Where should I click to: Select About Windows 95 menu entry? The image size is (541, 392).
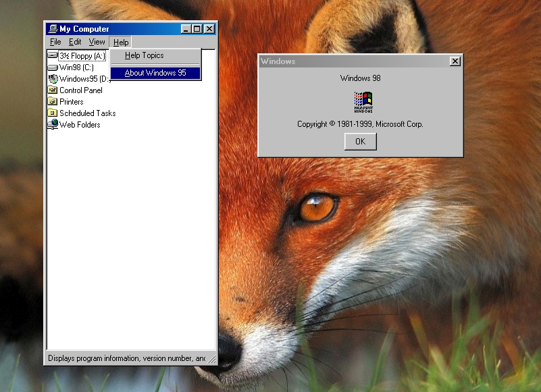[x=155, y=73]
